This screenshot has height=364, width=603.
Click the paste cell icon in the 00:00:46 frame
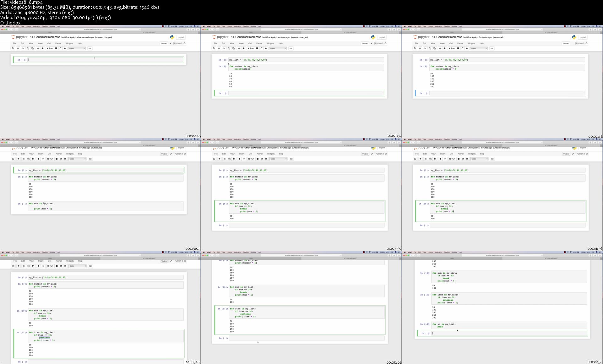point(32,48)
